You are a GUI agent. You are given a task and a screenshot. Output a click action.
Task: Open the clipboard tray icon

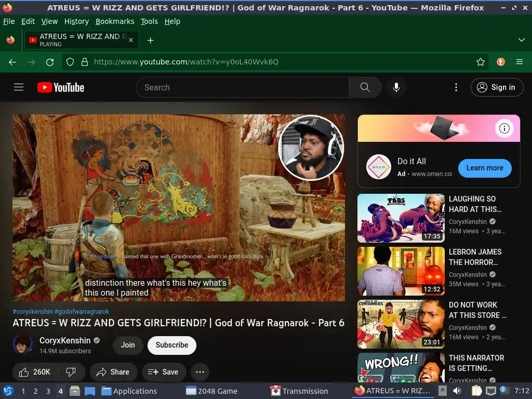point(477,391)
